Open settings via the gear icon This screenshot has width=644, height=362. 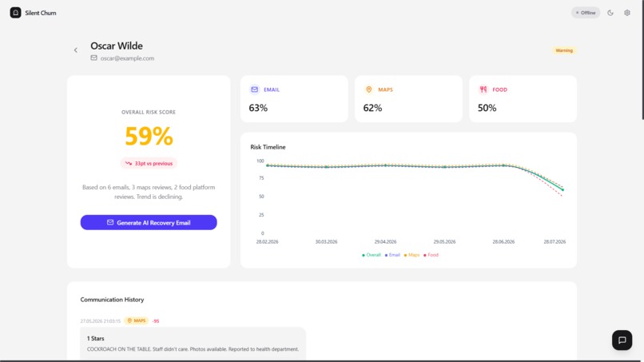pos(627,13)
